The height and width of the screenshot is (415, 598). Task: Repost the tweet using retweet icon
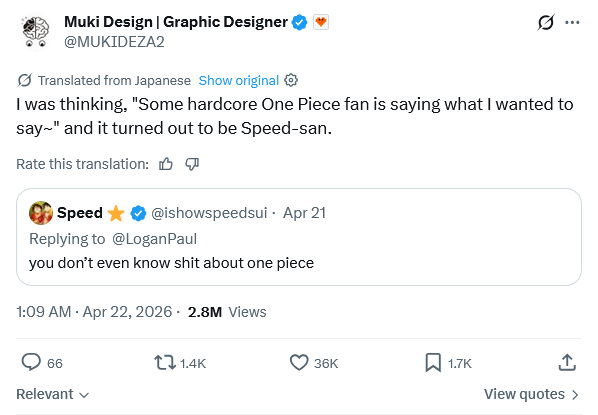coord(165,363)
